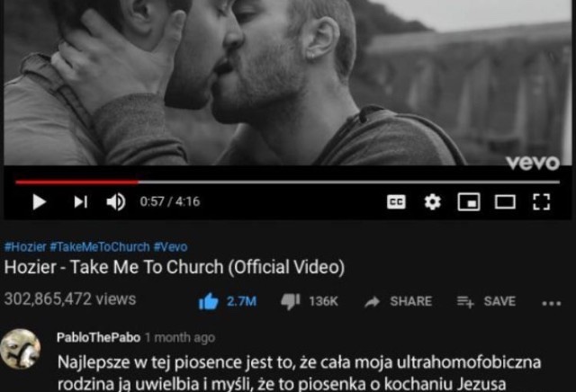Click the SHARE button
Viewport: 576px width, 392px height.
[398, 302]
